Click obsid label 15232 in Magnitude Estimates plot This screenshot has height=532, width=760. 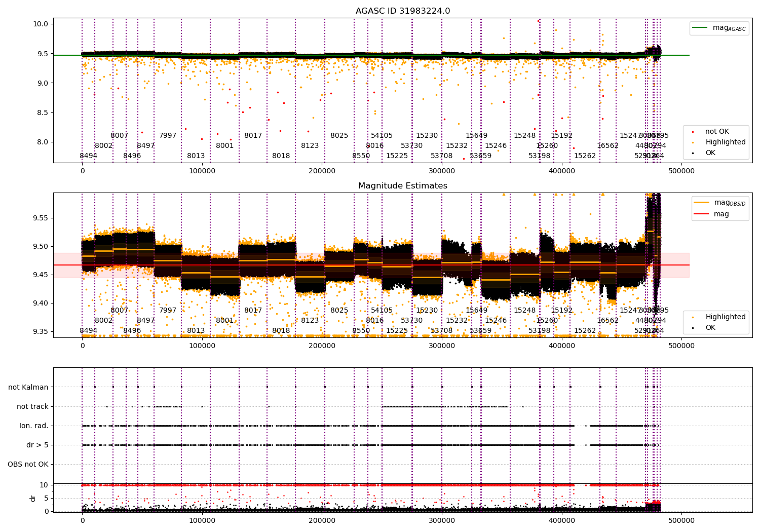457,321
